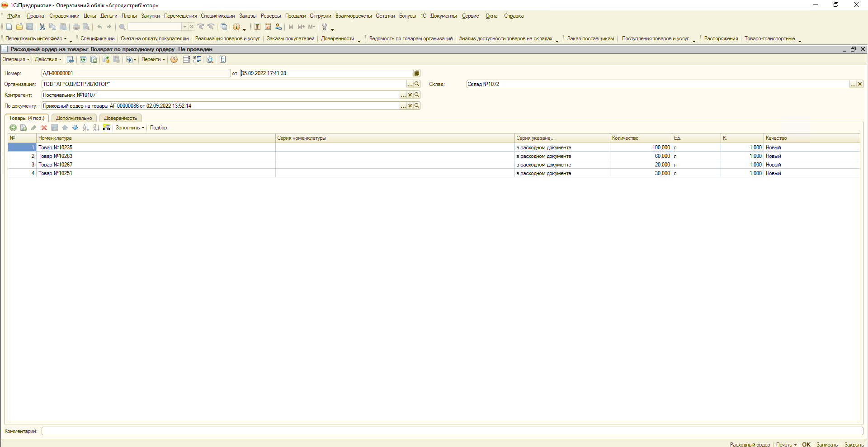This screenshot has width=868, height=447.
Task: Click the barcode scanner icon in table toolbar
Action: pyautogui.click(x=107, y=128)
